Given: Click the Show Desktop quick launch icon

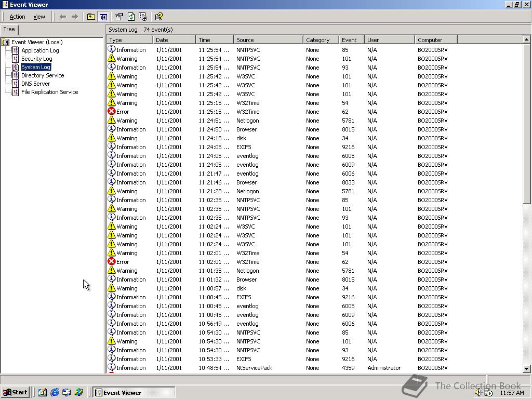Looking at the screenshot, I should 42,393.
